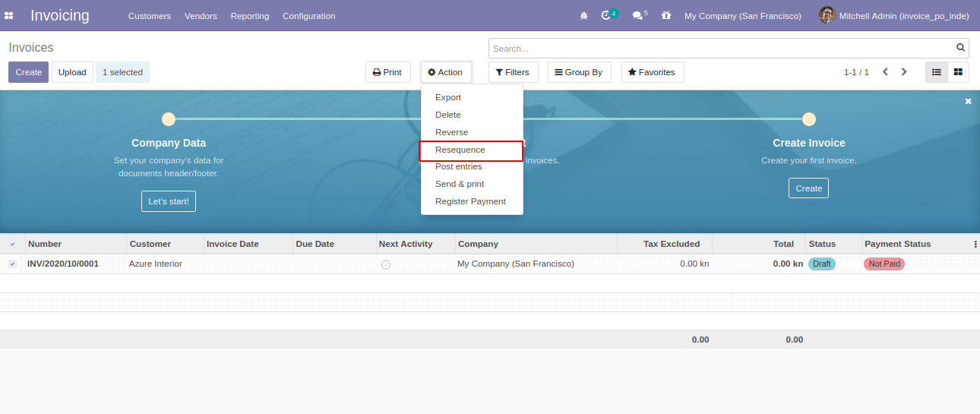The height and width of the screenshot is (414, 980).
Task: Open the activities clock icon
Action: click(x=605, y=15)
